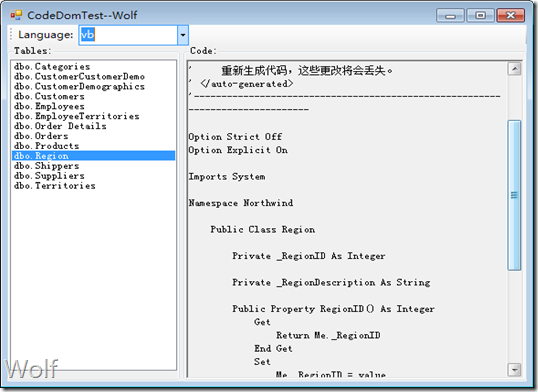Image resolution: width=538 pixels, height=392 pixels.
Task: Click the 'Option Explicit On' code line
Action: 238,150
